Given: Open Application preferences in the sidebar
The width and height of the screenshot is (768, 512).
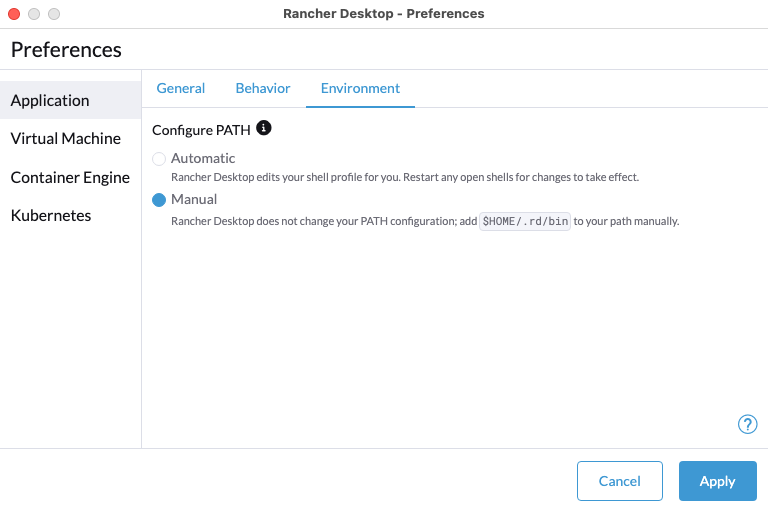Looking at the screenshot, I should click(50, 100).
